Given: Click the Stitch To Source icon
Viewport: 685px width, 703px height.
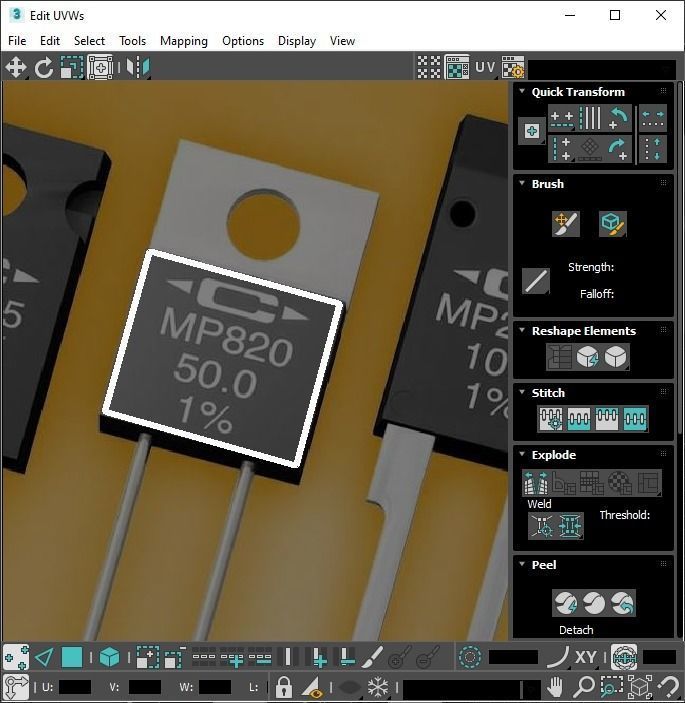Looking at the screenshot, I should click(x=607, y=419).
